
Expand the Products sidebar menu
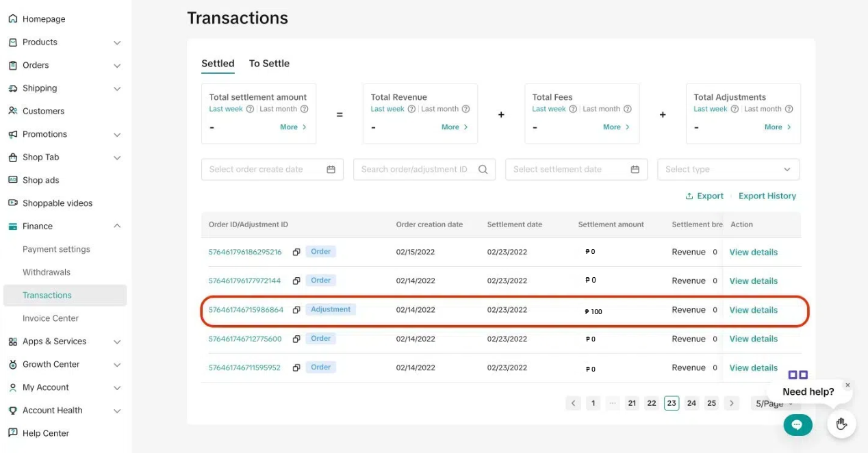click(x=117, y=42)
